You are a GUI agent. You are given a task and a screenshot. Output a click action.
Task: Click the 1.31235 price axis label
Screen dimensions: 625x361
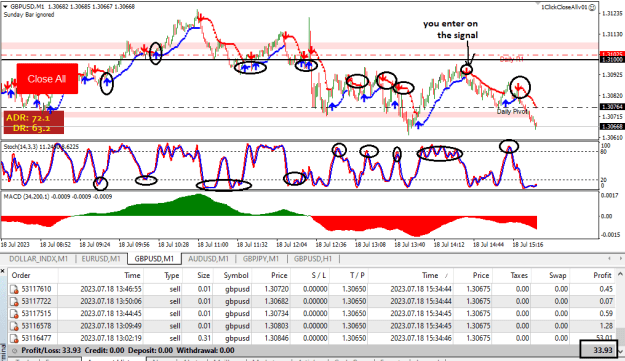coord(613,14)
